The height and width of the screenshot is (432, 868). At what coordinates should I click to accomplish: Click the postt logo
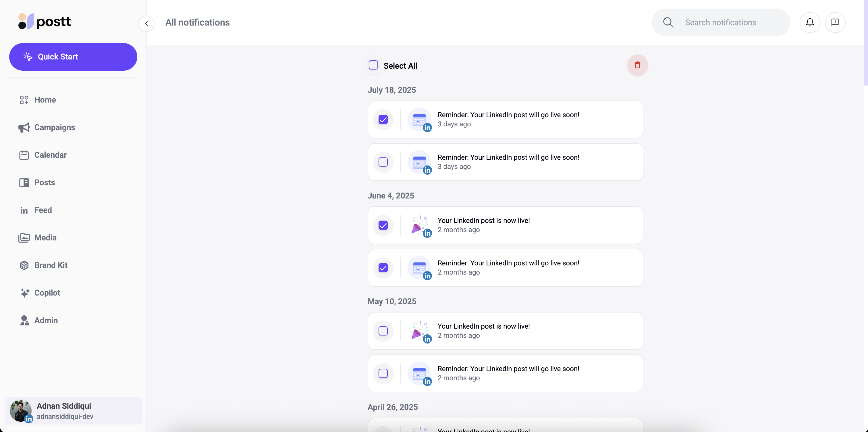pyautogui.click(x=45, y=22)
